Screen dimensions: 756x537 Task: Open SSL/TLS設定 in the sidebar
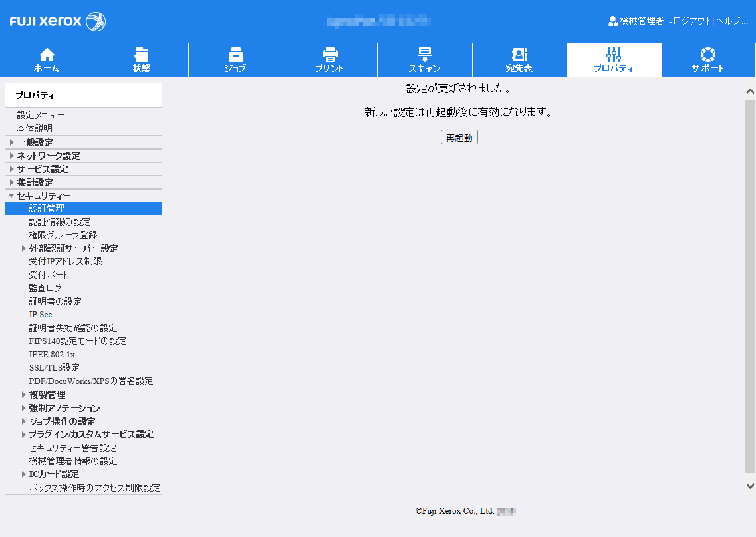(x=54, y=367)
